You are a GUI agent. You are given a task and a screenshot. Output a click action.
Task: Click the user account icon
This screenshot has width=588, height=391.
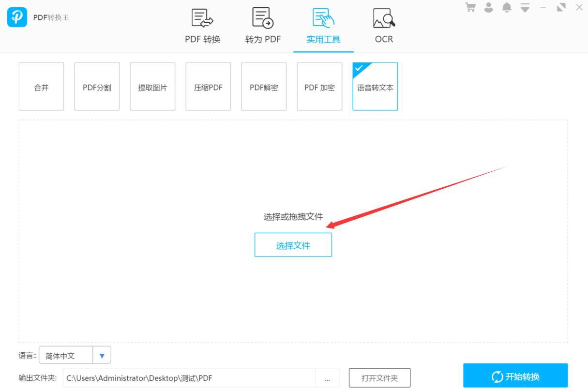pyautogui.click(x=489, y=7)
